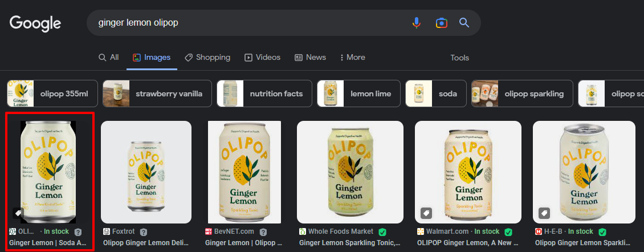Image resolution: width=644 pixels, height=252 pixels.
Task: Select the soda suggestion chip
Action: [x=436, y=94]
